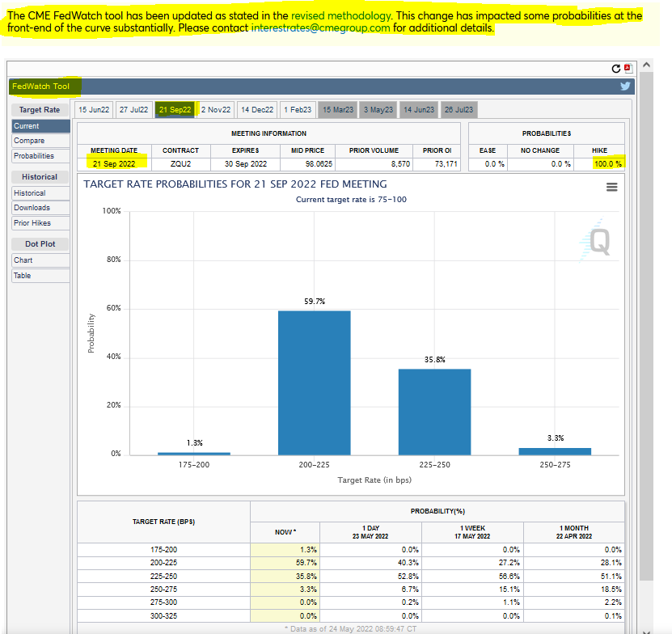Image resolution: width=672 pixels, height=634 pixels.
Task: Open the Downloads sidebar item
Action: [x=40, y=208]
